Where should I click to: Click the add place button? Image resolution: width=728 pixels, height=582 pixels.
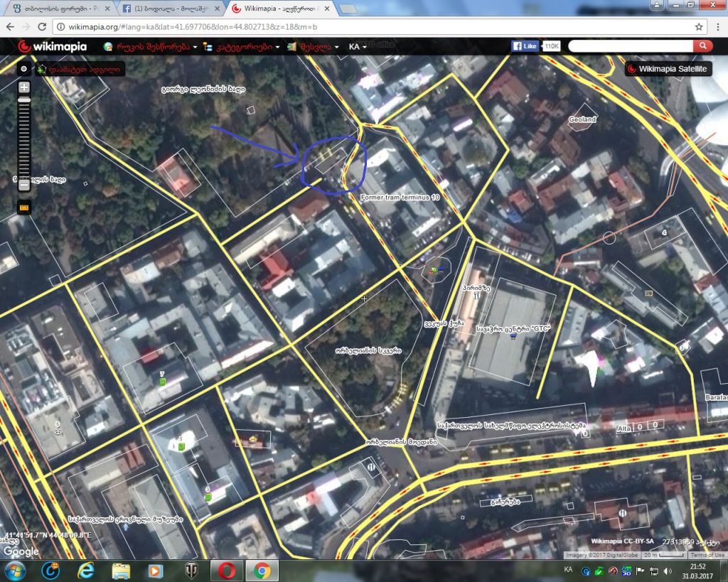tap(80, 70)
